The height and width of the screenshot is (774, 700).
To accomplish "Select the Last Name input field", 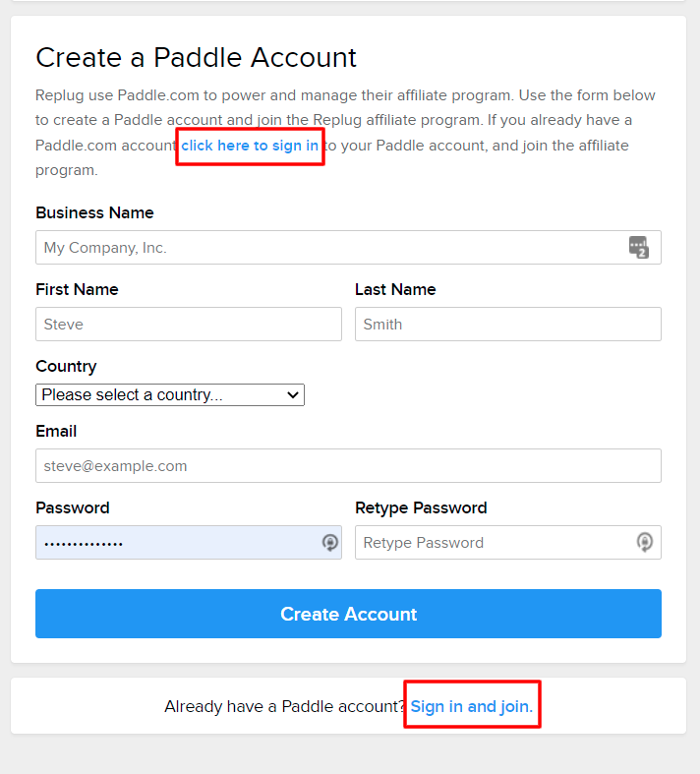I will (x=507, y=324).
